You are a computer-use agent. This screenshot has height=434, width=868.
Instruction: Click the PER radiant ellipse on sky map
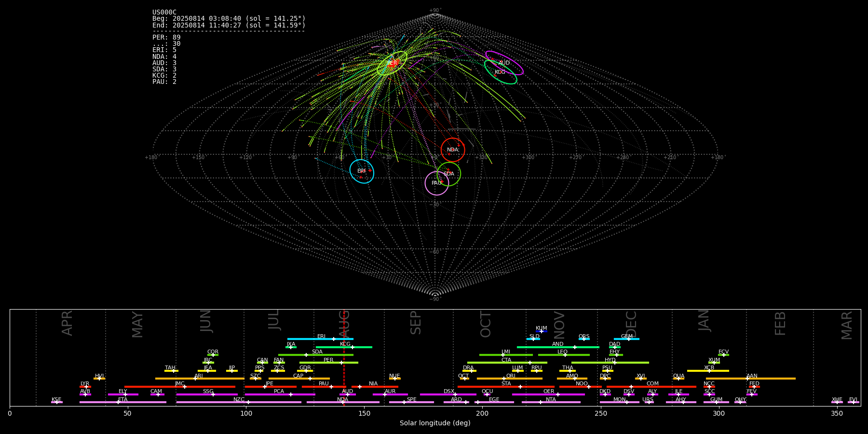click(x=392, y=63)
